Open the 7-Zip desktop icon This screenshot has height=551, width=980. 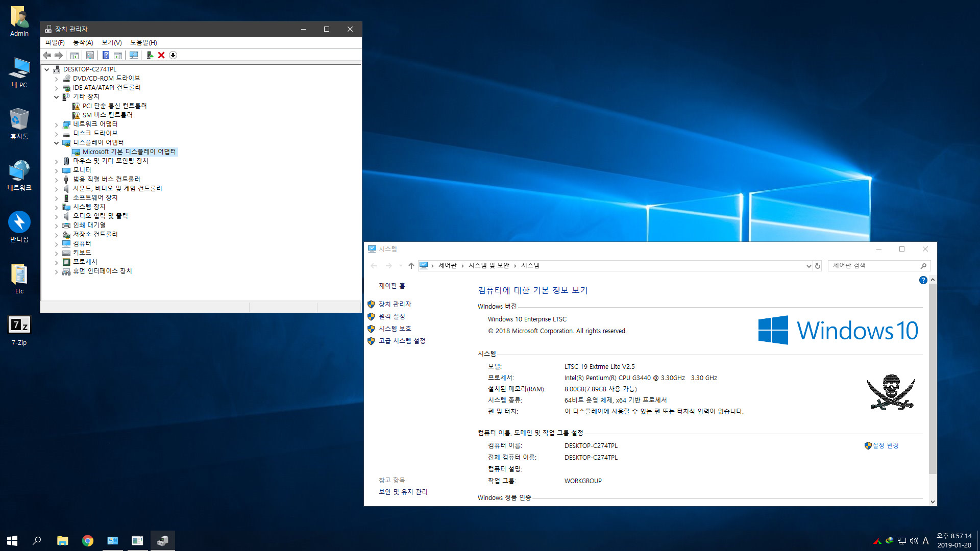coord(19,331)
